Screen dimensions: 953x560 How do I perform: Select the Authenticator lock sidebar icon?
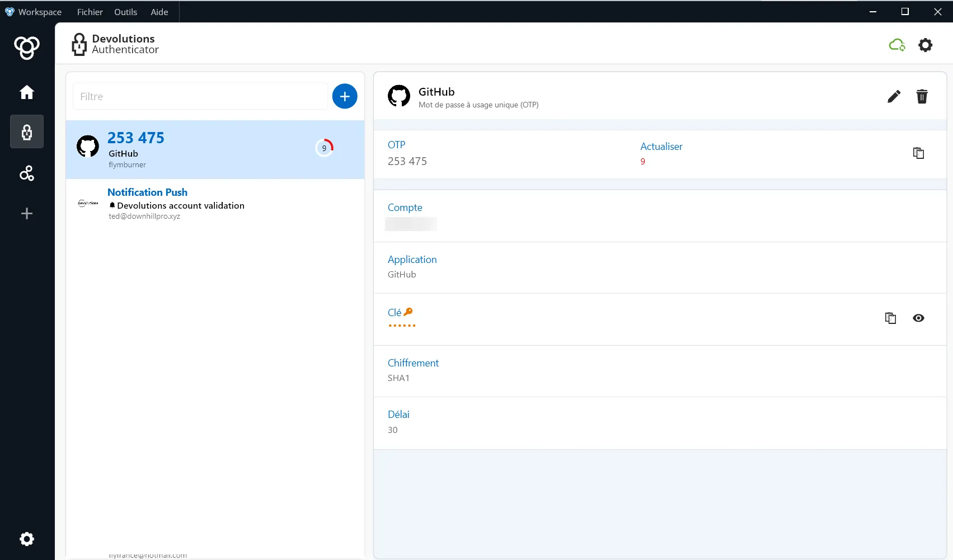tap(27, 132)
